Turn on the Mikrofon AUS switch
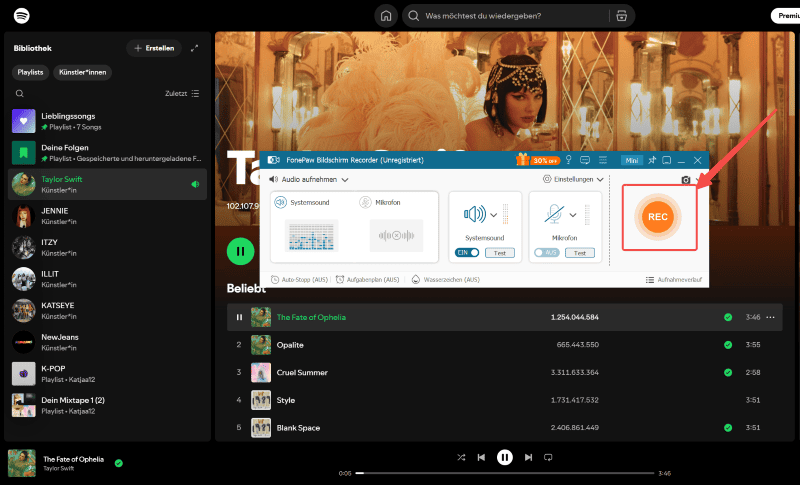 coord(547,252)
